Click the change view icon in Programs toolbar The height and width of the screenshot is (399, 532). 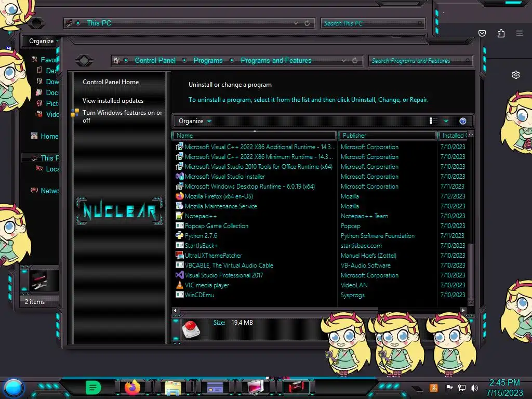coord(433,121)
